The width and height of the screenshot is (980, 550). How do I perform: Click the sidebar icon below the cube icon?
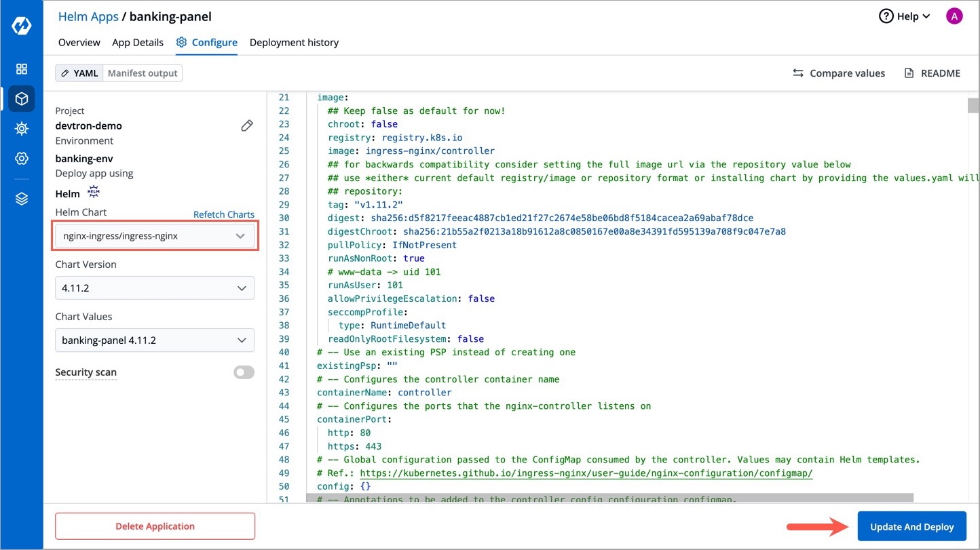(22, 129)
